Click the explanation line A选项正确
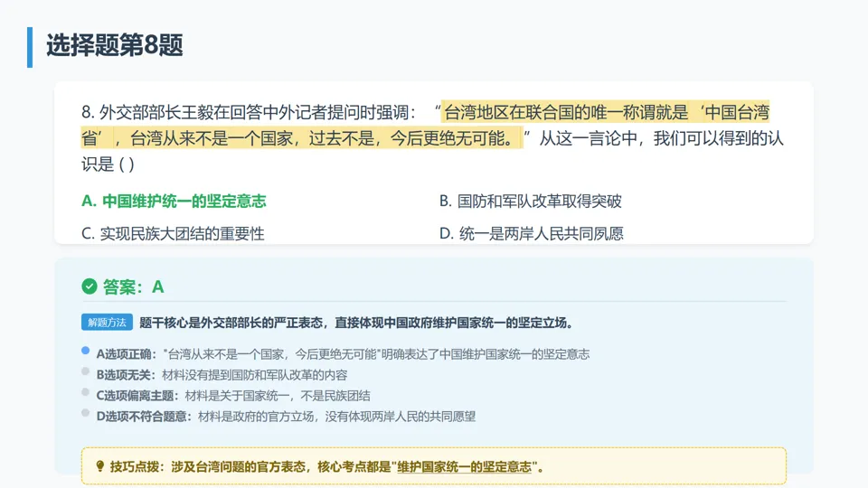The width and height of the screenshot is (868, 488). point(343,354)
